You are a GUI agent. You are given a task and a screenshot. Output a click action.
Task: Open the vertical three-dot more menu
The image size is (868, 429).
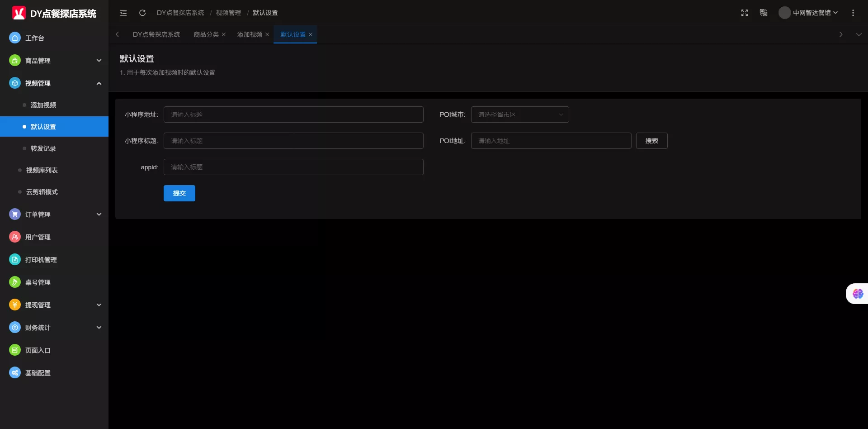[853, 13]
